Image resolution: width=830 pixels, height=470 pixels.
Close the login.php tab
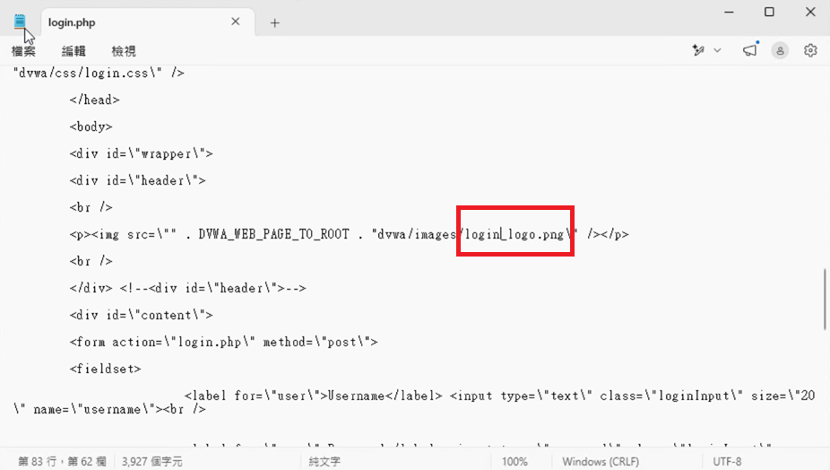click(x=236, y=22)
